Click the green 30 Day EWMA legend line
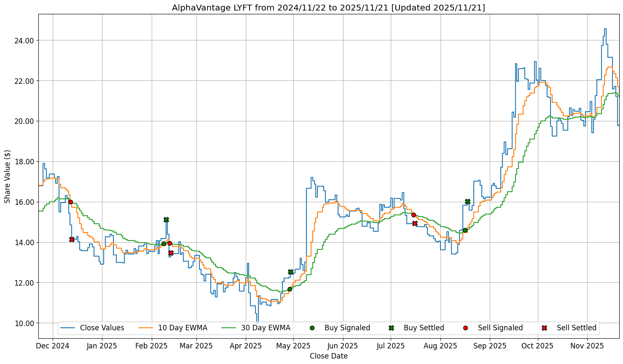This screenshot has height=364, width=623. click(229, 328)
